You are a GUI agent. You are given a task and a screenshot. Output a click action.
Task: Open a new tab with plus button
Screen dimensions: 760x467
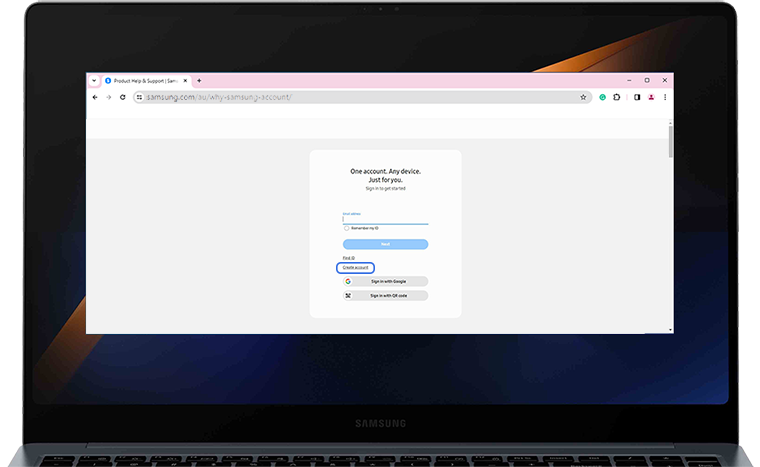(x=199, y=80)
